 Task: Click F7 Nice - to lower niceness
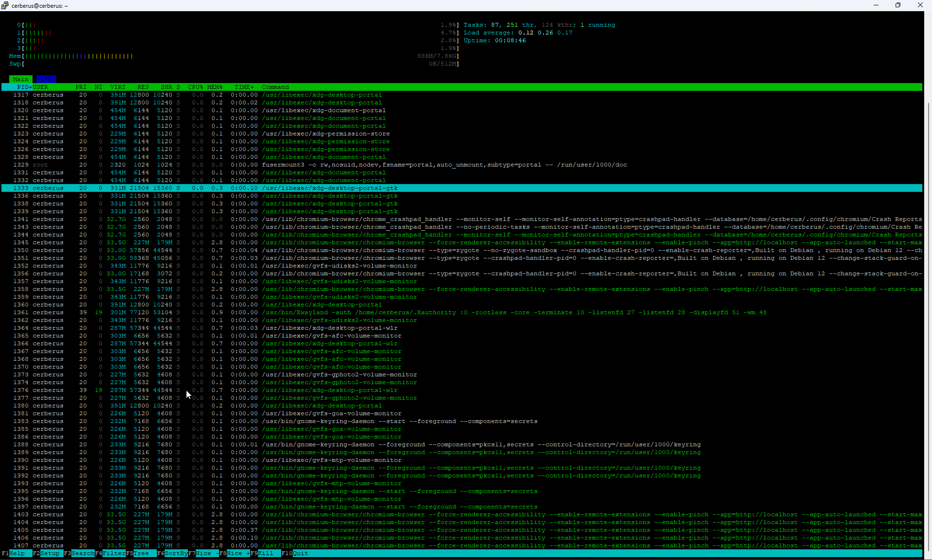coord(203,553)
